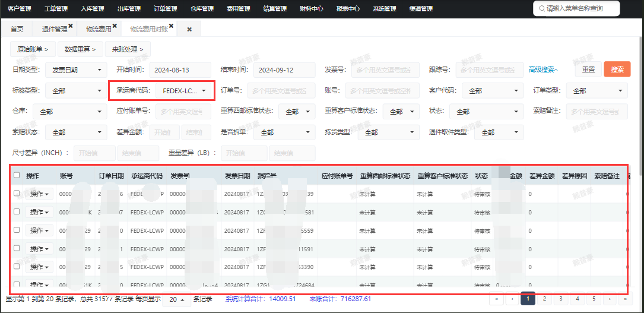Image resolution: width=644 pixels, height=313 pixels.
Task: Check the row with tracking number ending 63390
Action: click(17, 266)
